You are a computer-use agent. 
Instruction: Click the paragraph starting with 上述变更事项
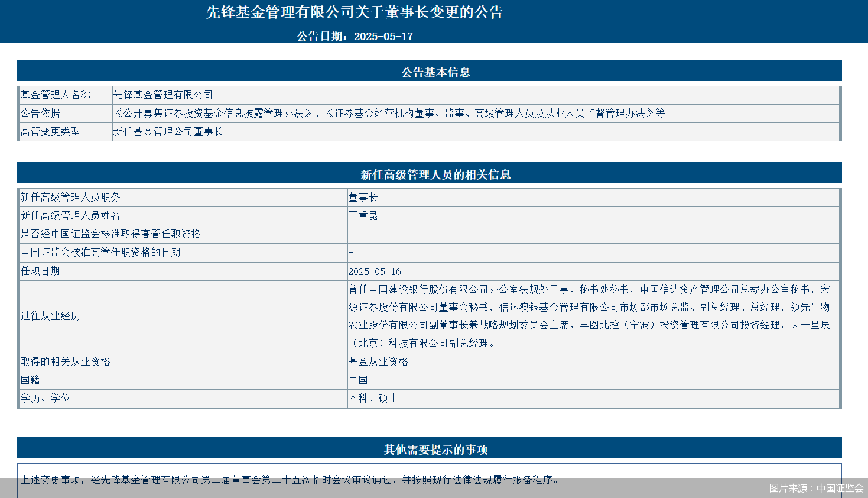pyautogui.click(x=290, y=480)
